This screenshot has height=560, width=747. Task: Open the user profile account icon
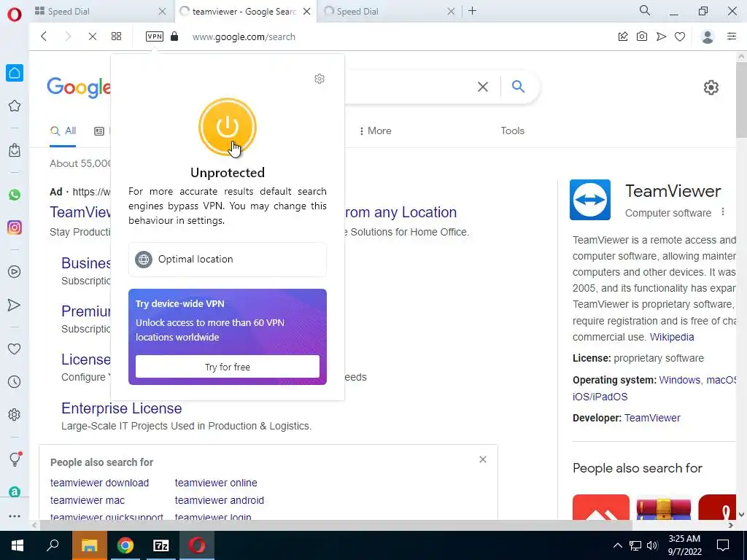[x=708, y=36]
